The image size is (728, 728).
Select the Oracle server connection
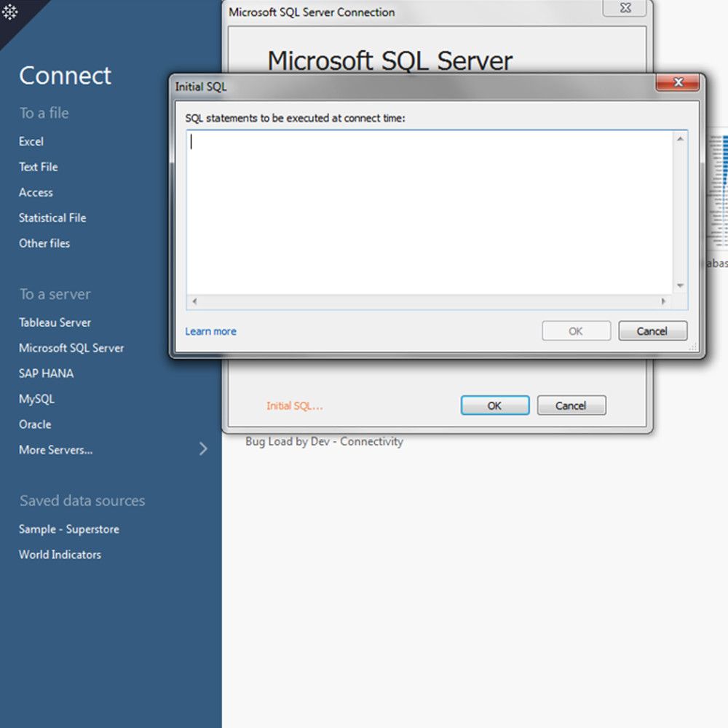click(x=35, y=424)
